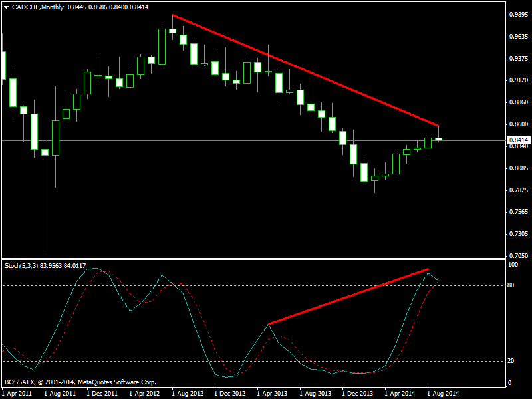Image resolution: width=532 pixels, height=399 pixels.
Task: Select the CADCHF,Monthly chart title text
Action: pyautogui.click(x=38, y=7)
